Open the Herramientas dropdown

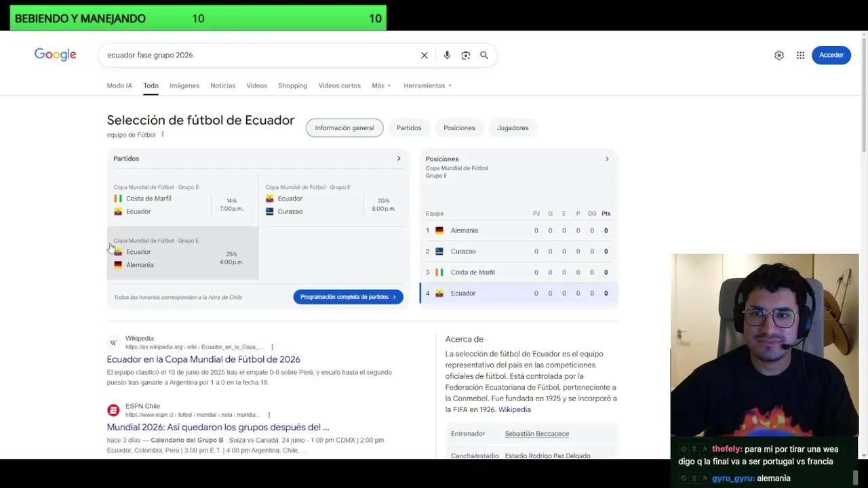point(428,85)
